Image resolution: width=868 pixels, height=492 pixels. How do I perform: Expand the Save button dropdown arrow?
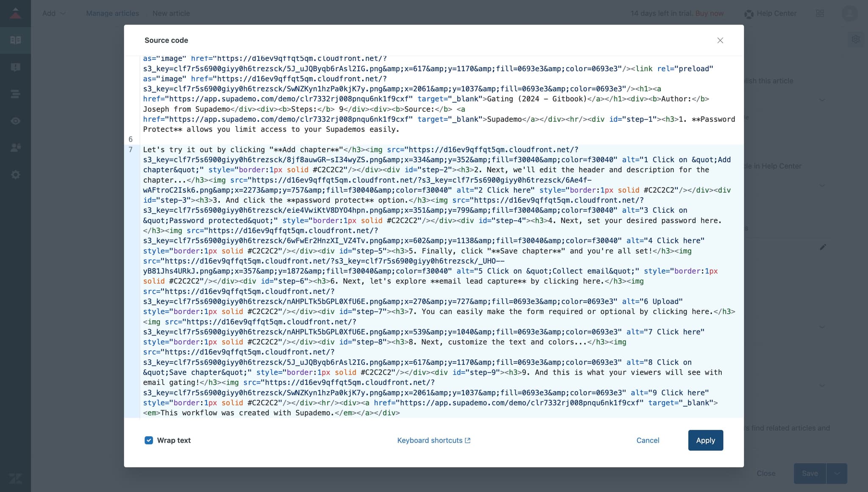pos(837,473)
